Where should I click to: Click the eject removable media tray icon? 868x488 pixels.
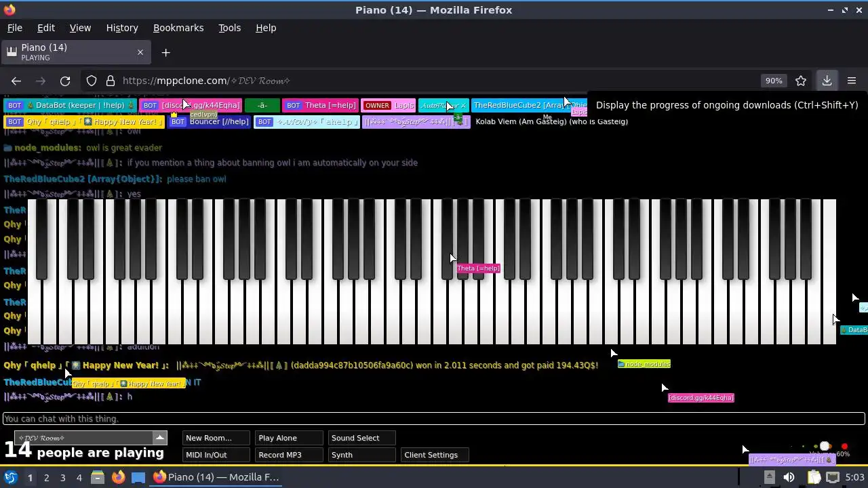pos(769,477)
